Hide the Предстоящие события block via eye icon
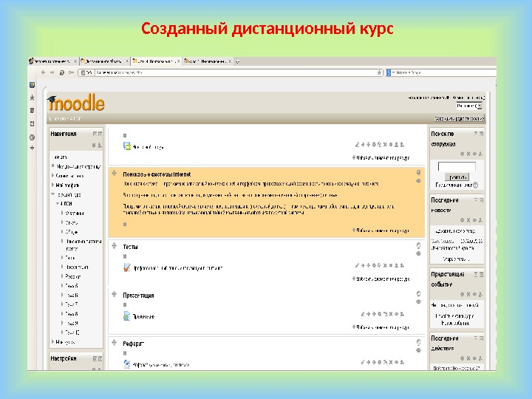Screen dimensions: 532x399 (x=474, y=295)
